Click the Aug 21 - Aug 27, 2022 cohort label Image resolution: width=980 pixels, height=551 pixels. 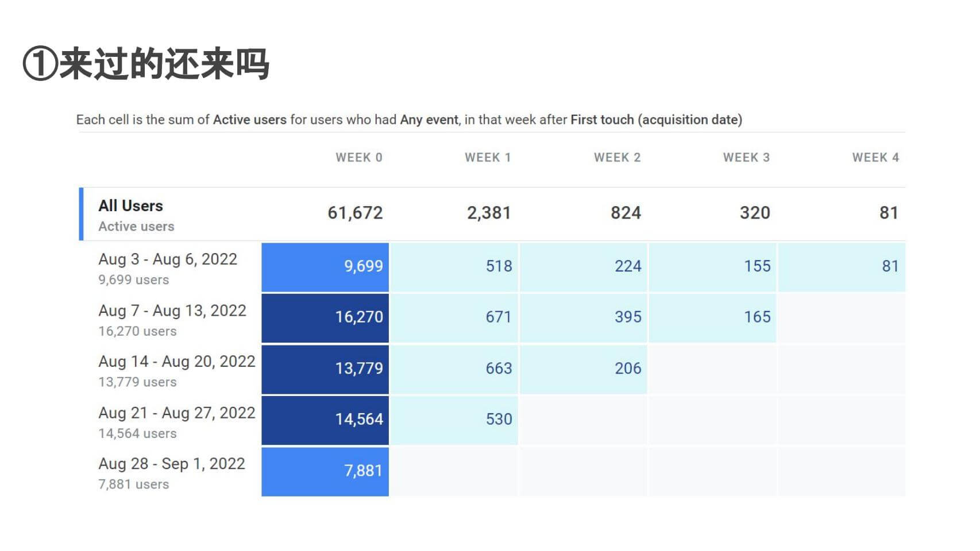point(176,413)
